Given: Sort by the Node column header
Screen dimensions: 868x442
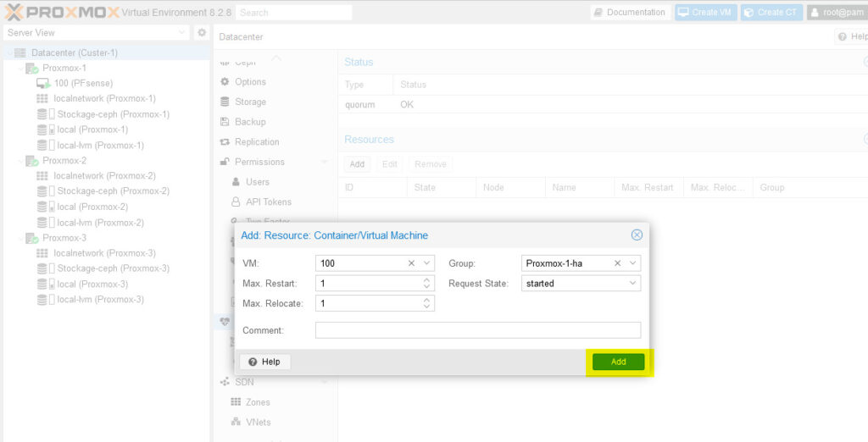Looking at the screenshot, I should 510,187.
